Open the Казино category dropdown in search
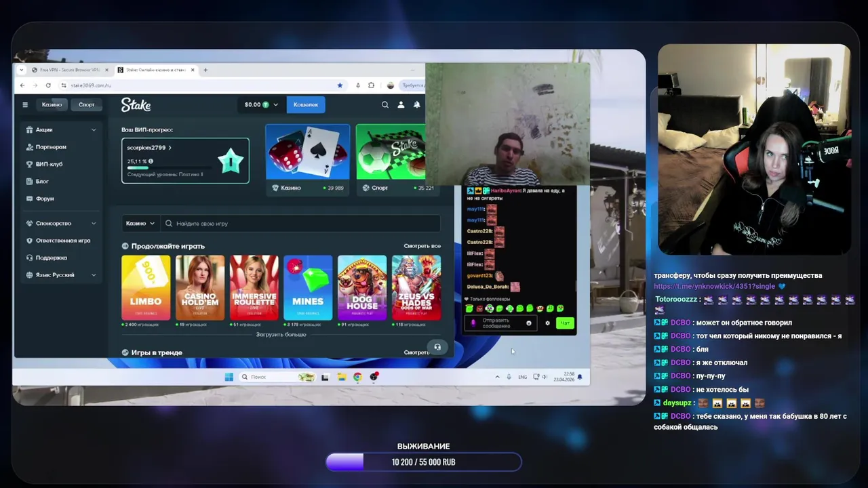This screenshot has width=868, height=488. pos(140,223)
